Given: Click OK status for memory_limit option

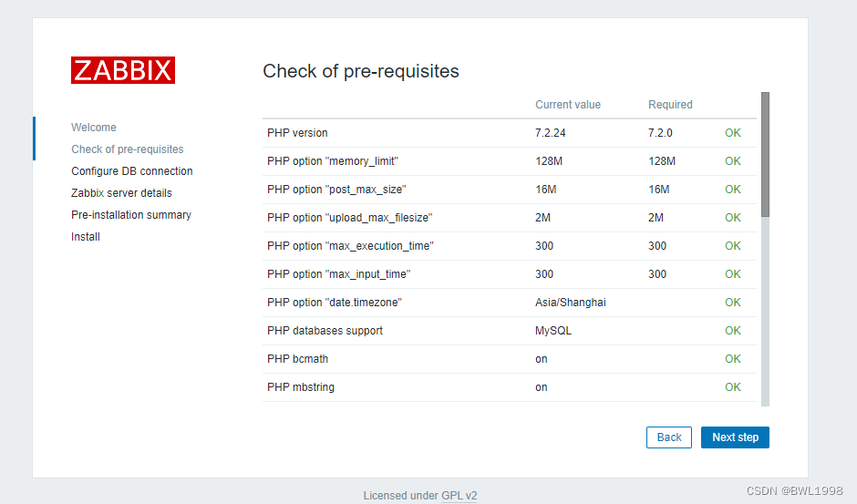Looking at the screenshot, I should [x=733, y=161].
